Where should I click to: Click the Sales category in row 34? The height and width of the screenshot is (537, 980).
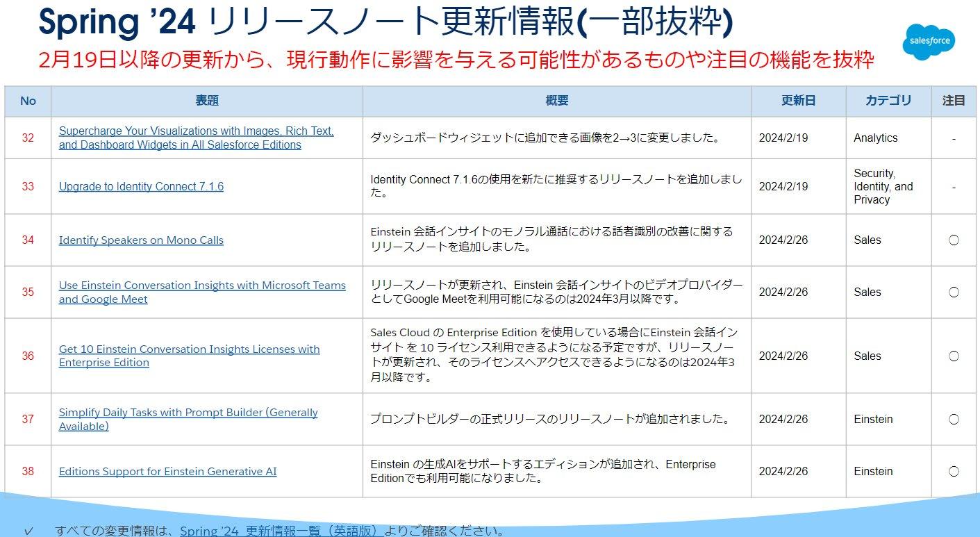[867, 240]
